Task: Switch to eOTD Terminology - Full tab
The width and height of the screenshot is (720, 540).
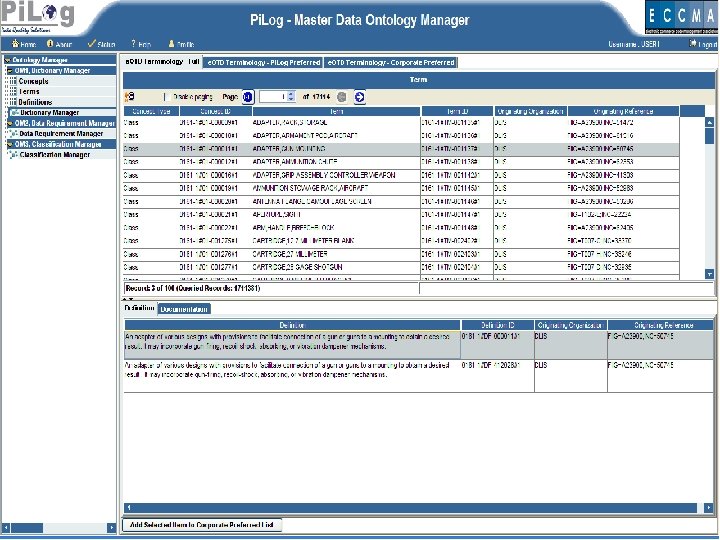Action: 162,62
